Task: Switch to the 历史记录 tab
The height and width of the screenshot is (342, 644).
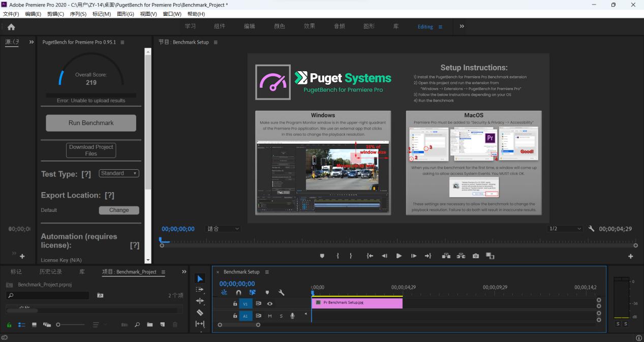Action: click(x=51, y=272)
